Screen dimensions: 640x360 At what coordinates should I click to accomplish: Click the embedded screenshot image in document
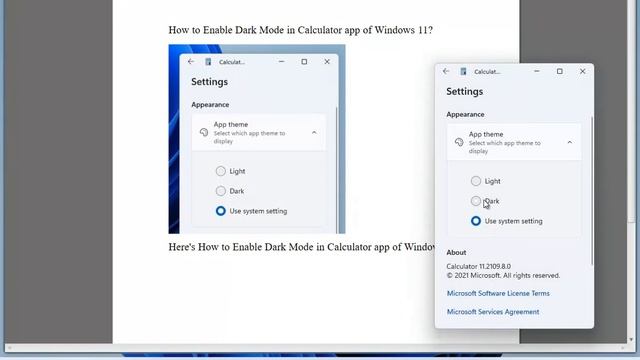(x=257, y=139)
